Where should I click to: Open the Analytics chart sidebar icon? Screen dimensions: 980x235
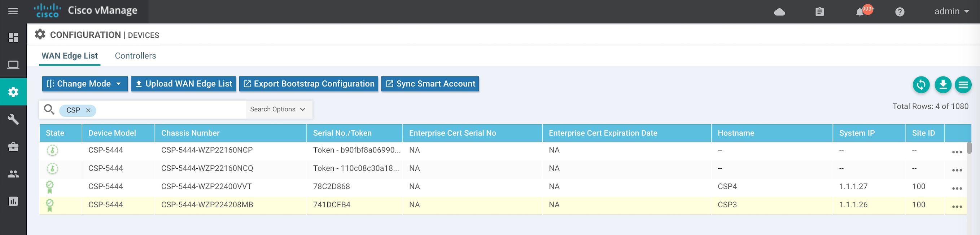click(13, 201)
